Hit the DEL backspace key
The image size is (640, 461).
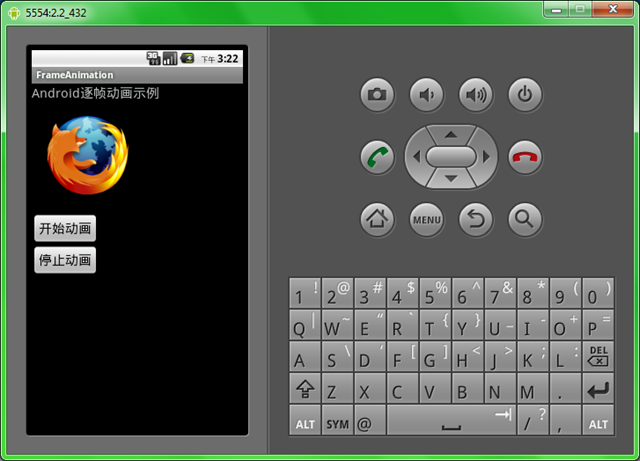598,356
